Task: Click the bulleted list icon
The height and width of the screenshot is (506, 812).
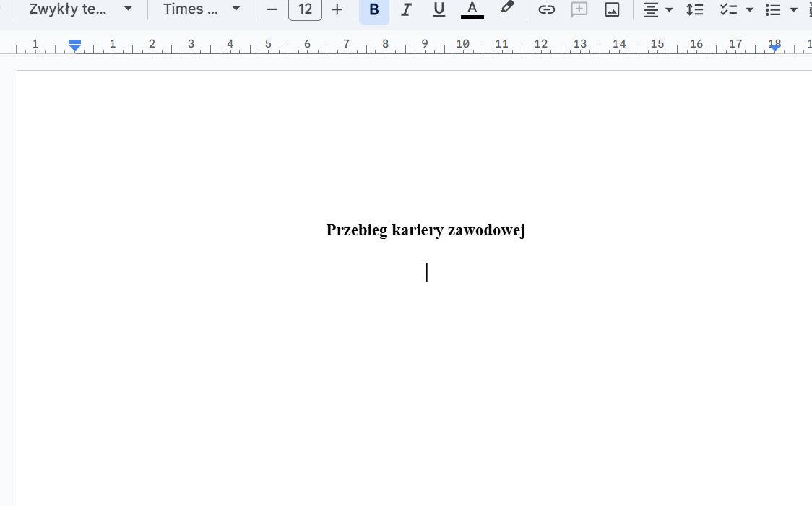Action: pos(773,10)
